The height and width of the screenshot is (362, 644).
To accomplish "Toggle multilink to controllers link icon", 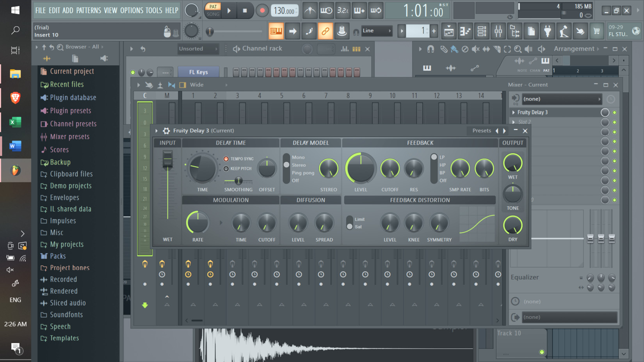I will point(325,31).
